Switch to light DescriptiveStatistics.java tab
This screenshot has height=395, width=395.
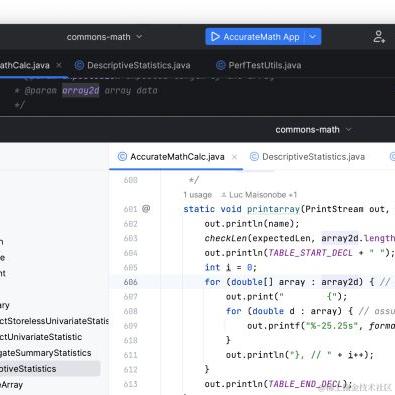pos(307,157)
